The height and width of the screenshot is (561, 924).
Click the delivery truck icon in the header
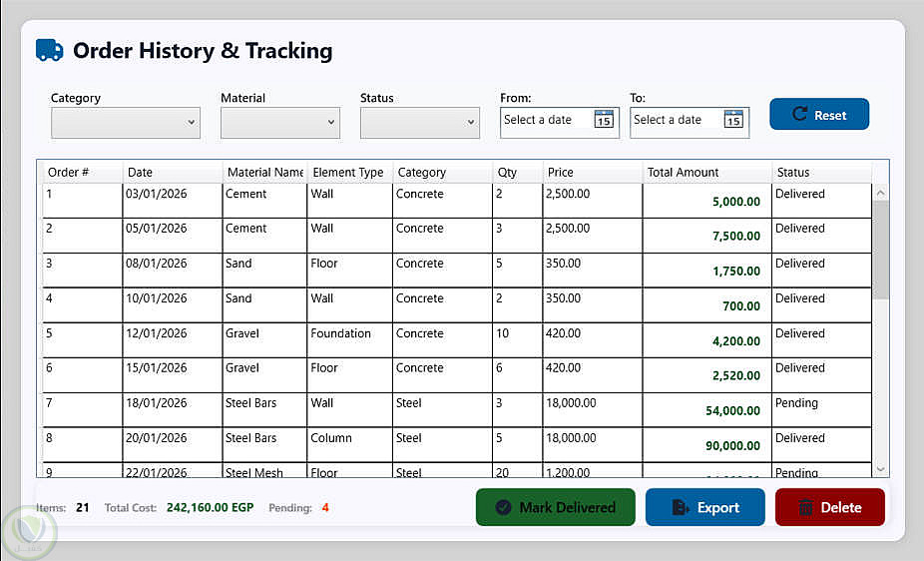pyautogui.click(x=49, y=50)
